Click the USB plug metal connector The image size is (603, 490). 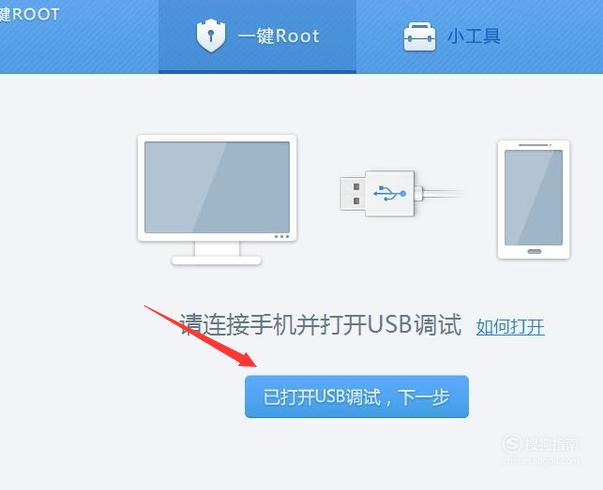pyautogui.click(x=353, y=193)
